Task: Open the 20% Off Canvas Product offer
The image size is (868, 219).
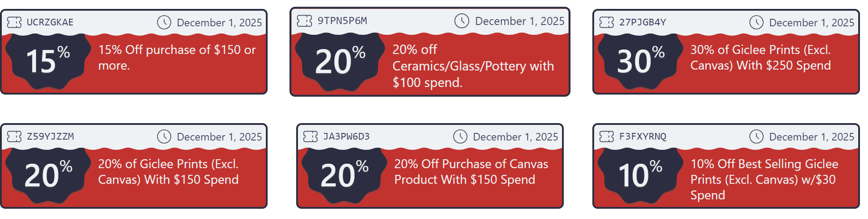Action: [x=471, y=172]
